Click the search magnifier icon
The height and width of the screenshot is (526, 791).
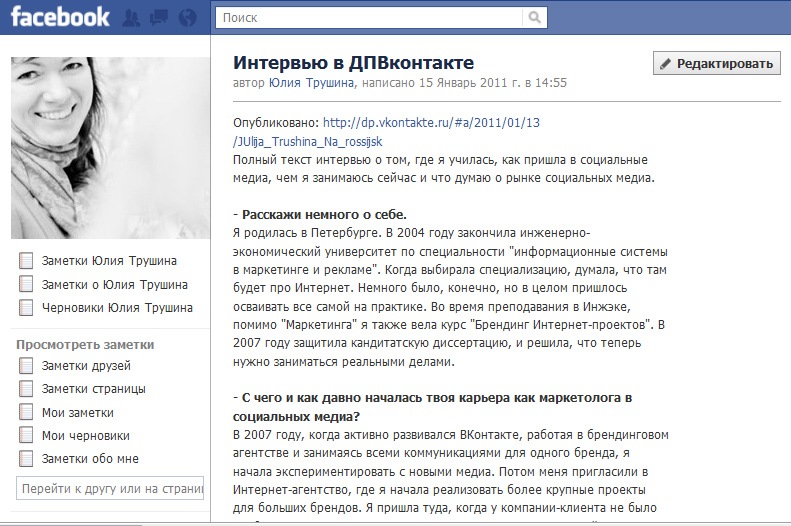[535, 18]
